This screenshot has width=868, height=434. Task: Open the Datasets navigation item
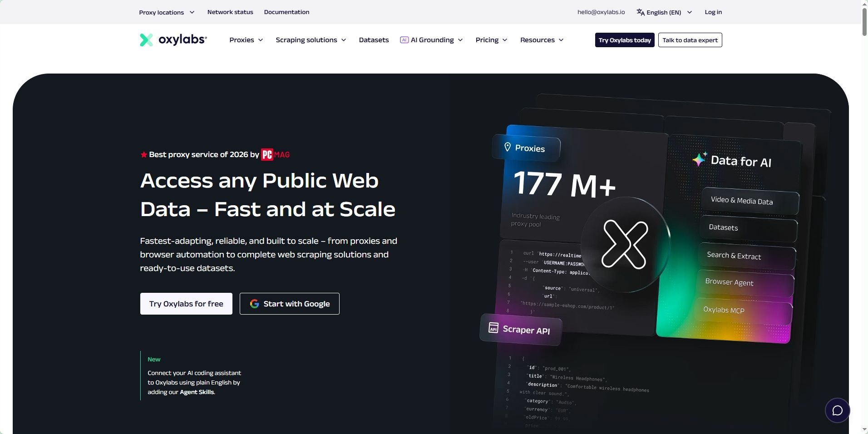click(374, 40)
